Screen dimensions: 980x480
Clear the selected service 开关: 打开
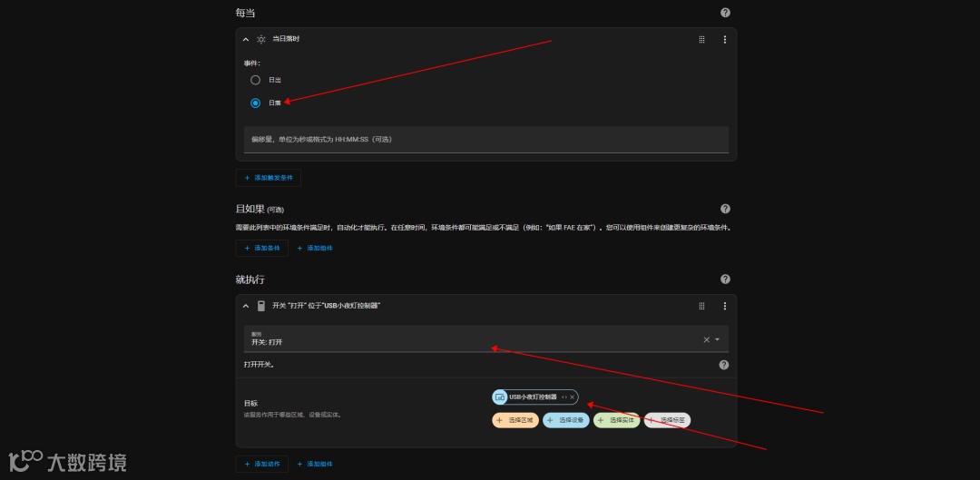tap(706, 339)
